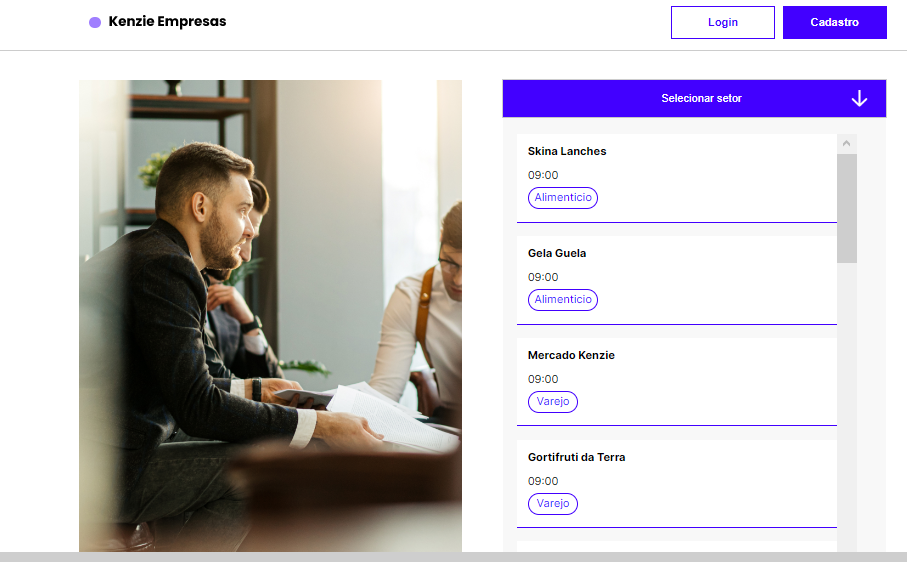Click the Kenzie Empresas brand title
The image size is (907, 562).
coord(167,21)
